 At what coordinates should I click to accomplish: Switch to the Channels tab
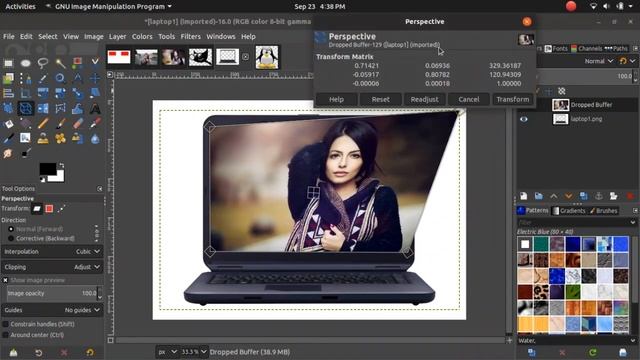pyautogui.click(x=587, y=49)
